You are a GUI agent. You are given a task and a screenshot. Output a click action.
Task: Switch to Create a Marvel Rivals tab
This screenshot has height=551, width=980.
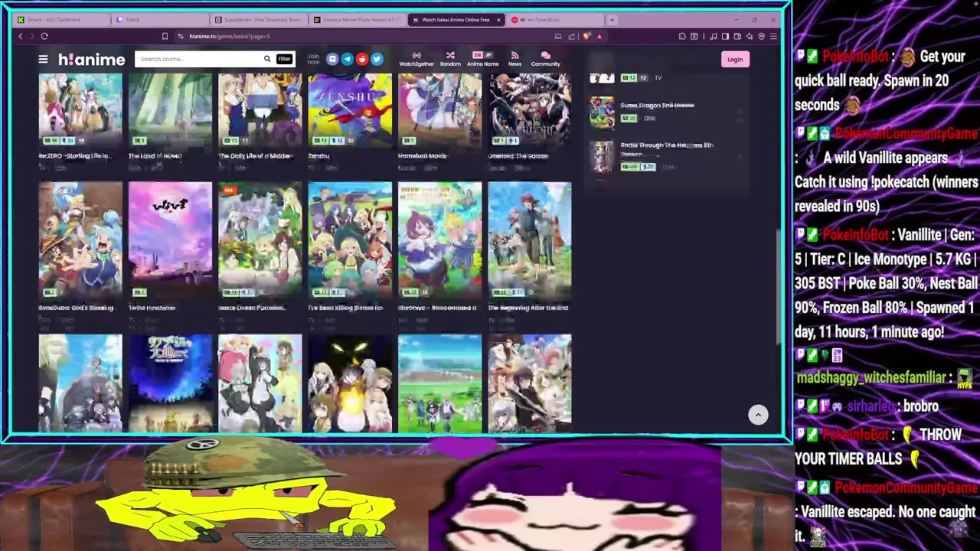[x=358, y=20]
